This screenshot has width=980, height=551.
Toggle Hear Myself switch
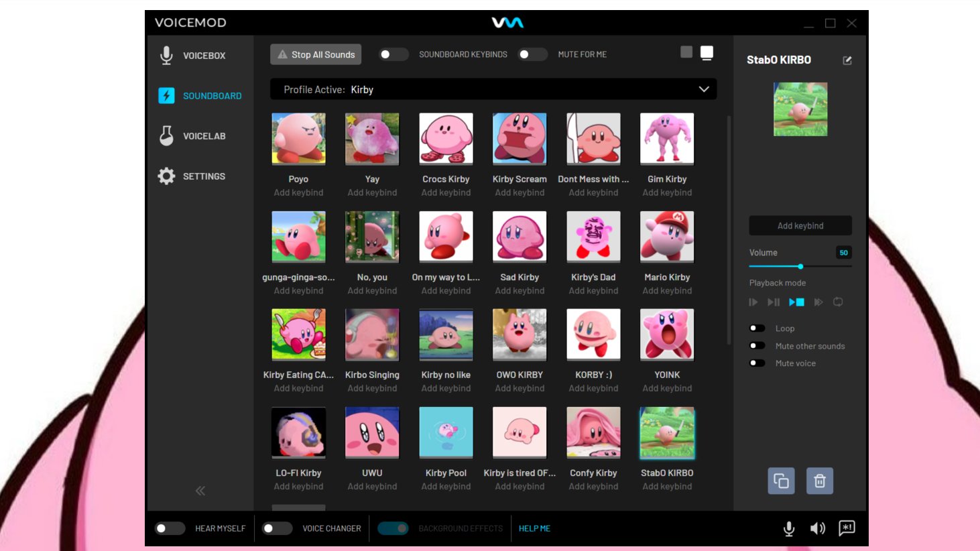pos(170,528)
